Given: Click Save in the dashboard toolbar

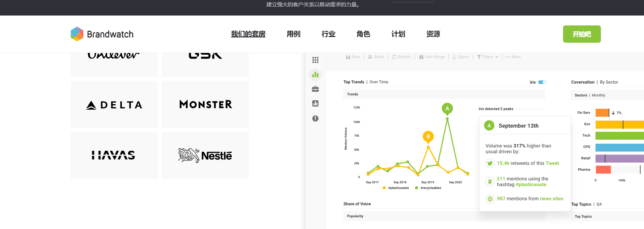Looking at the screenshot, I should point(353,57).
